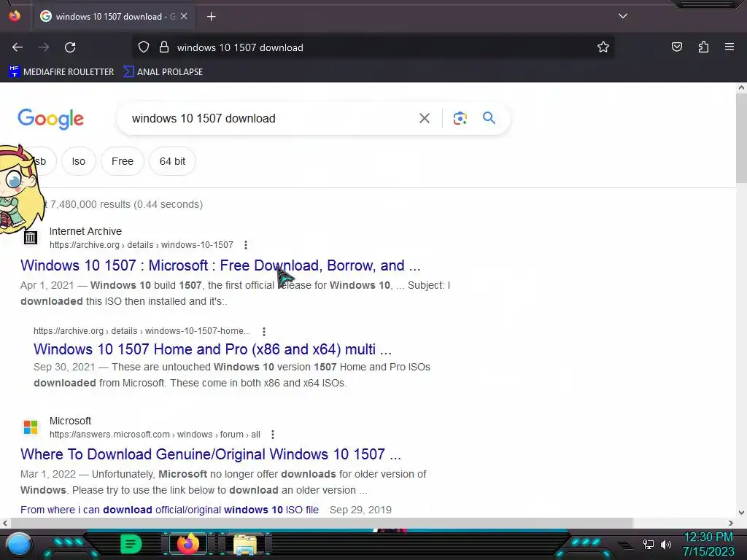Open options for Microsoft answers result

tap(273, 435)
